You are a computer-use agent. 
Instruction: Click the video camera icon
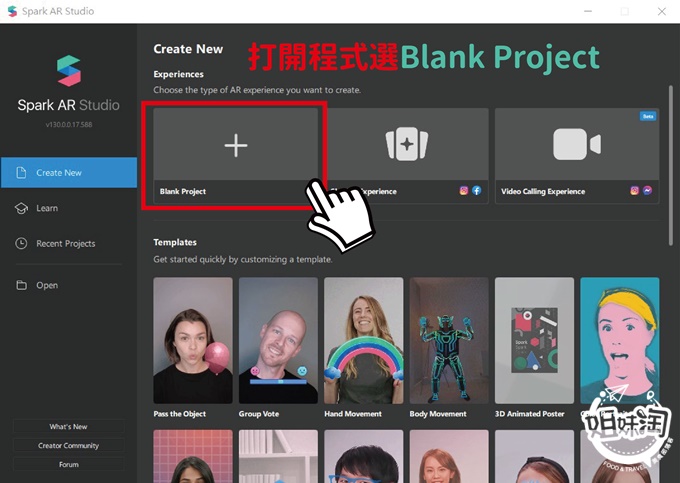pos(577,144)
